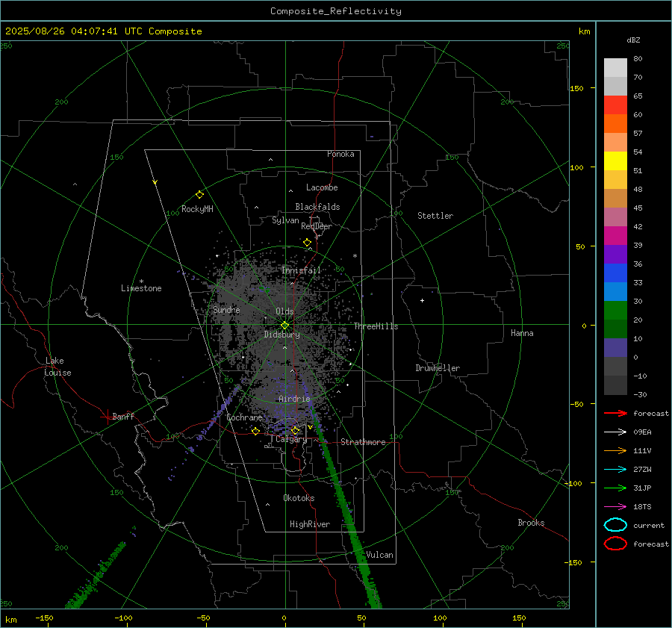672x628 pixels.
Task: Click the 65 dBZ red color swatch
Action: (x=615, y=105)
